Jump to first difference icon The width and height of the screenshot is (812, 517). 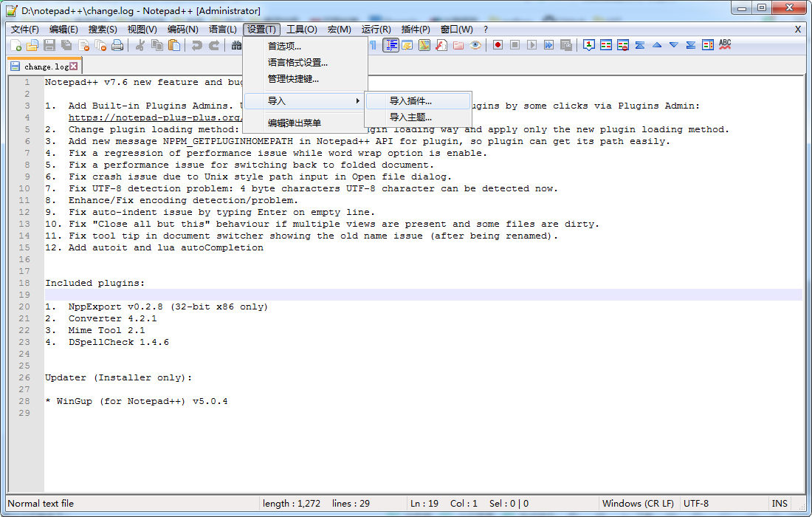pyautogui.click(x=640, y=45)
